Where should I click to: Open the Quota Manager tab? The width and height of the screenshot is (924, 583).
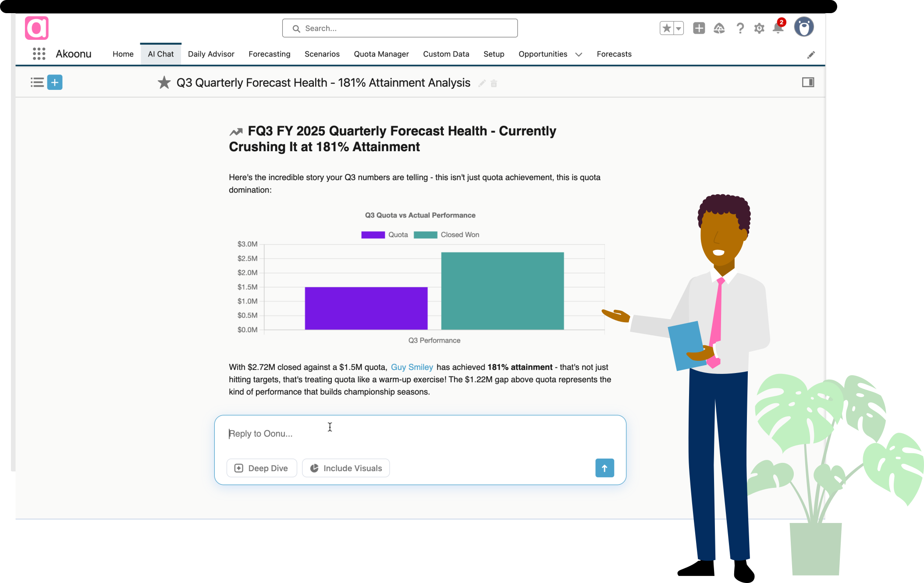tap(381, 54)
